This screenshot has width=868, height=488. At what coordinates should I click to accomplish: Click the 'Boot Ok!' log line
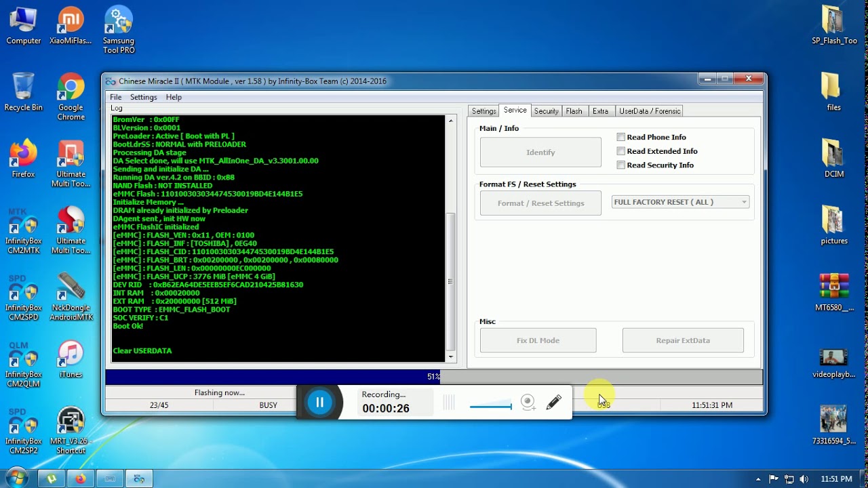pos(128,326)
